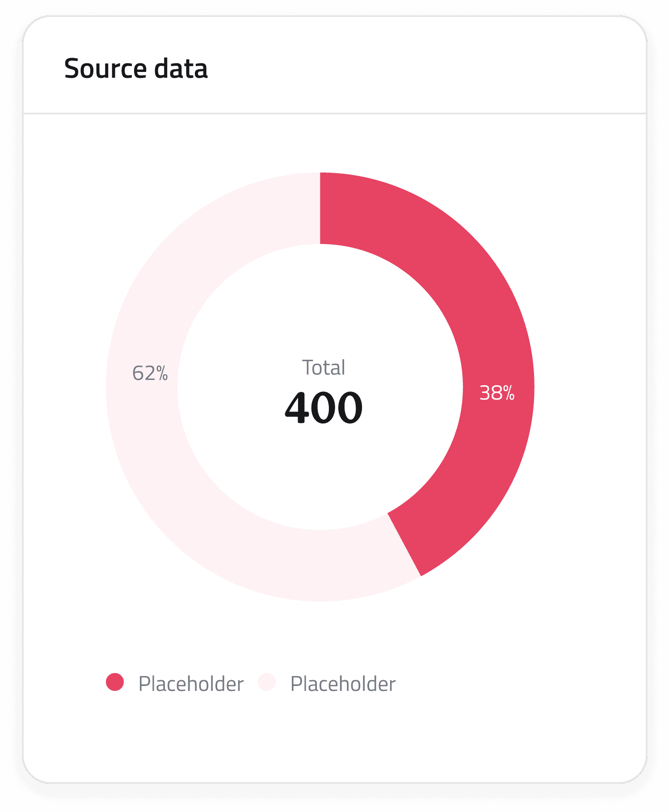The height and width of the screenshot is (812, 669).
Task: Click empty header space right of title
Action: pyautogui.click(x=425, y=69)
